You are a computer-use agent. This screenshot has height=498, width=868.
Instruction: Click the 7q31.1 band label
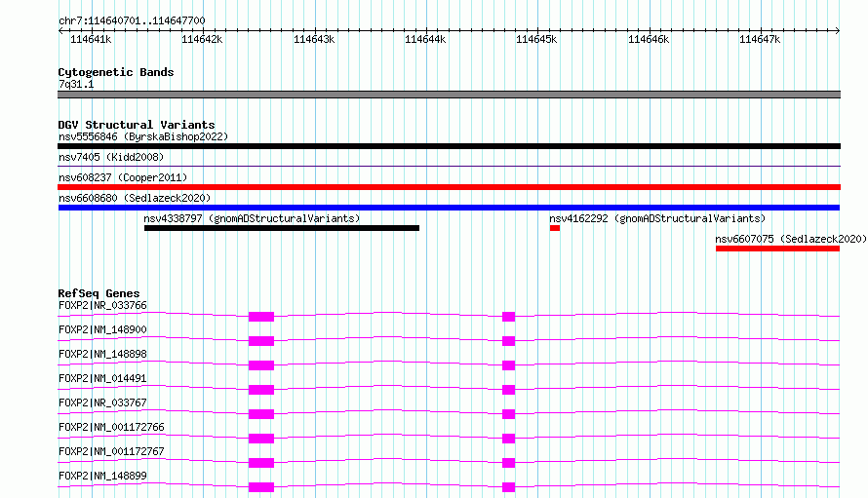[x=76, y=84]
